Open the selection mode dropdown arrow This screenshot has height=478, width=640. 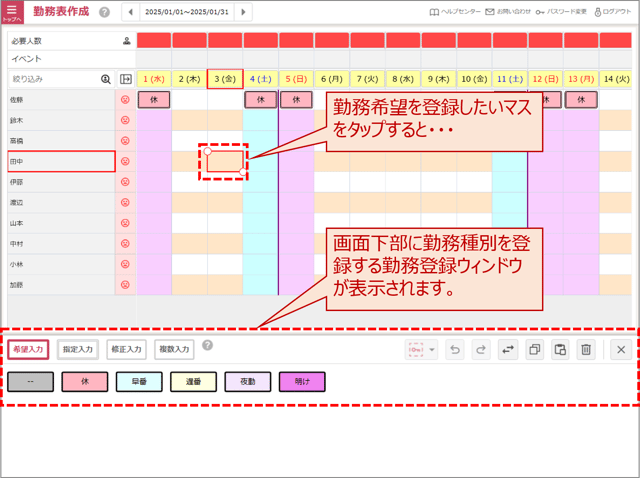432,349
